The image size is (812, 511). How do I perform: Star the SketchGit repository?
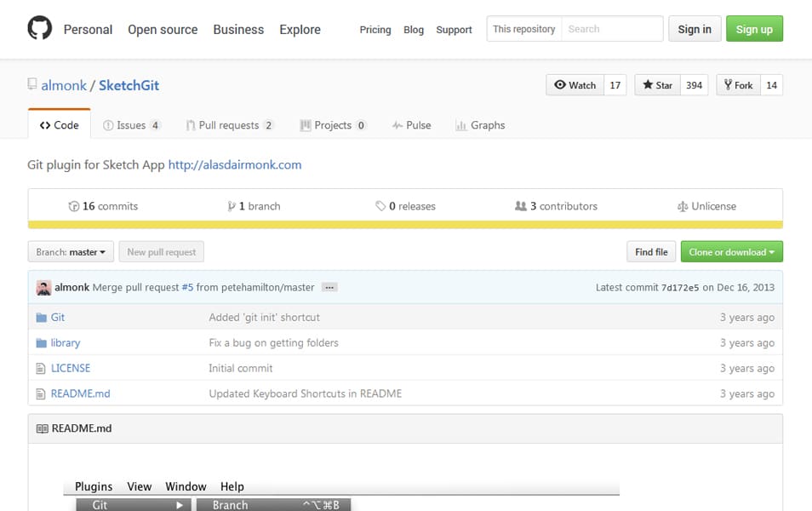(657, 85)
